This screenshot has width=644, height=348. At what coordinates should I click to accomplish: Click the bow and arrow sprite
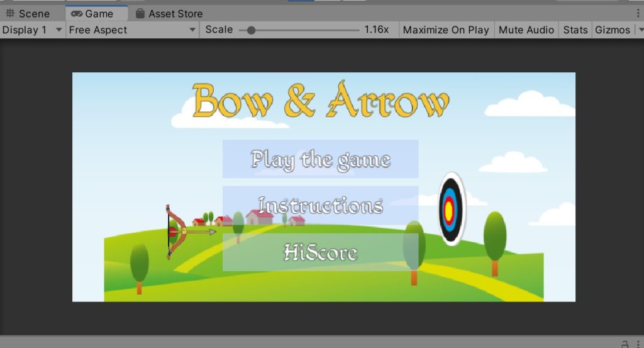click(190, 232)
